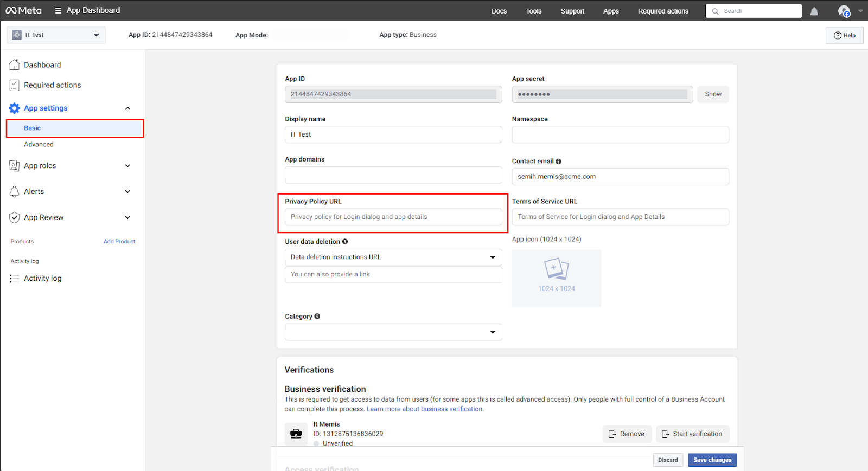This screenshot has width=868, height=471.
Task: Collapse the App settings section
Action: [127, 108]
